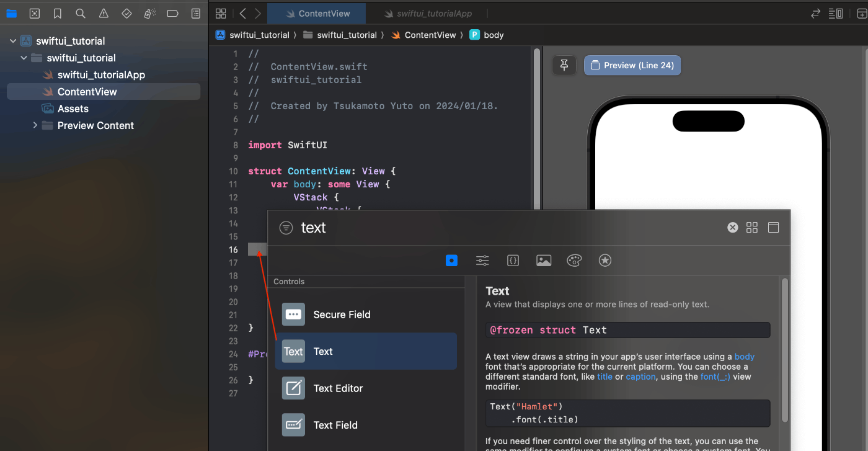Open the Project navigator folder icon
This screenshot has width=868, height=451.
point(12,13)
